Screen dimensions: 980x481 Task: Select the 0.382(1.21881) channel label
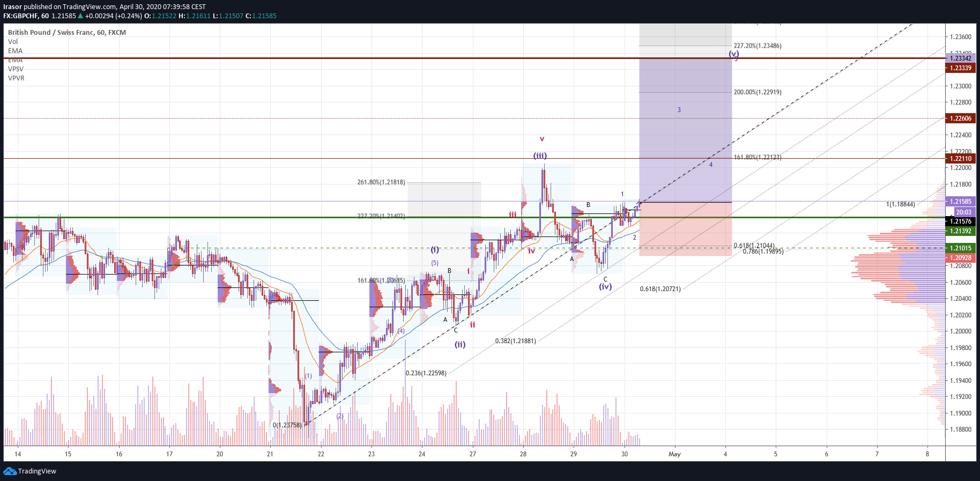point(515,341)
